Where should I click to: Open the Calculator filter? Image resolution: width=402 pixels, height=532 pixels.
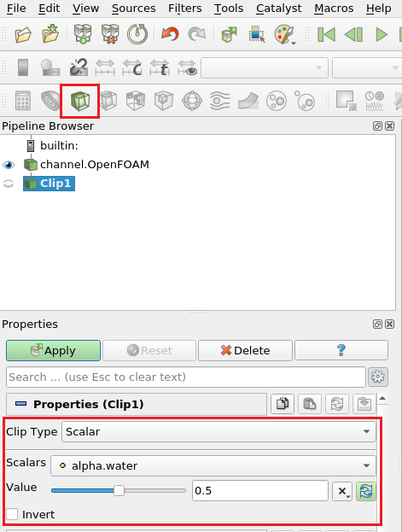[23, 101]
